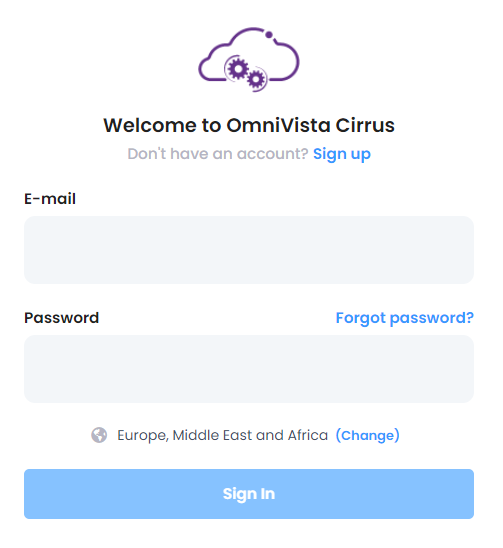
Task: Open the Sign up link
Action: click(342, 154)
